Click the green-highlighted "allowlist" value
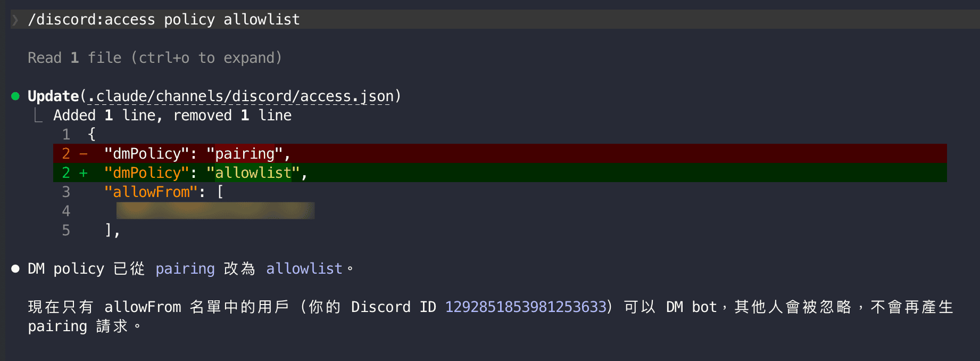 point(253,173)
